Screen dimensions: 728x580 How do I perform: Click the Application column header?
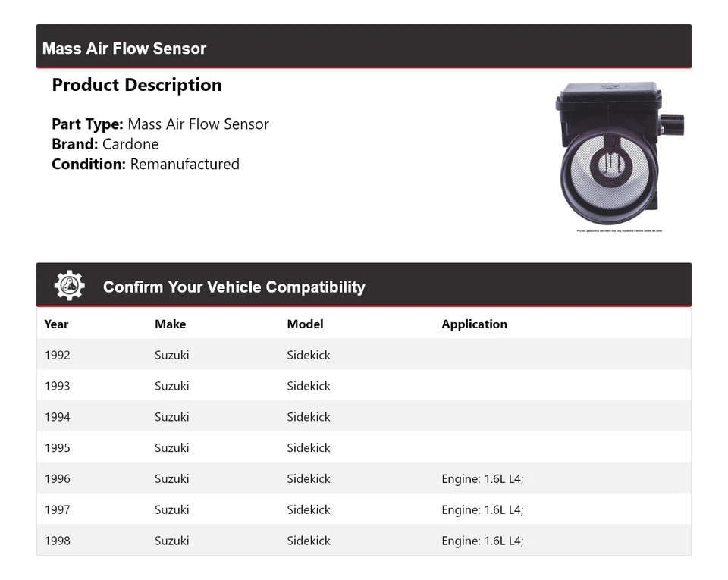coord(474,324)
